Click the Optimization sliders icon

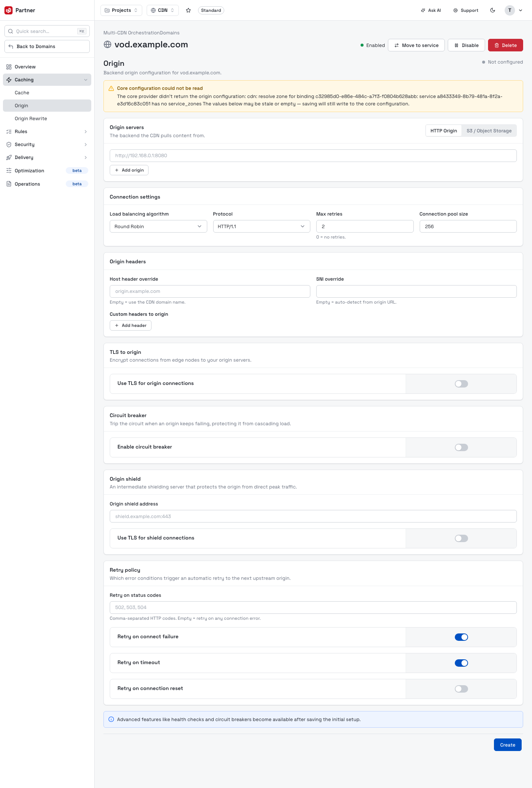click(9, 170)
